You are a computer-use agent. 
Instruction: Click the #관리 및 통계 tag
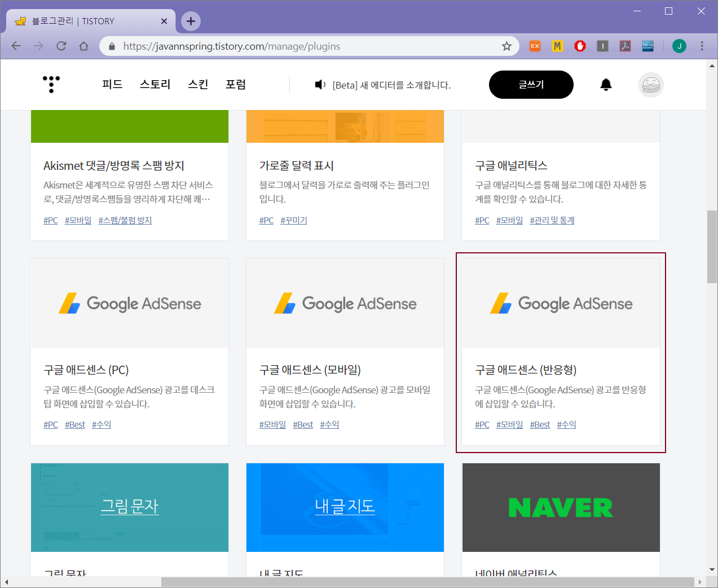point(552,221)
